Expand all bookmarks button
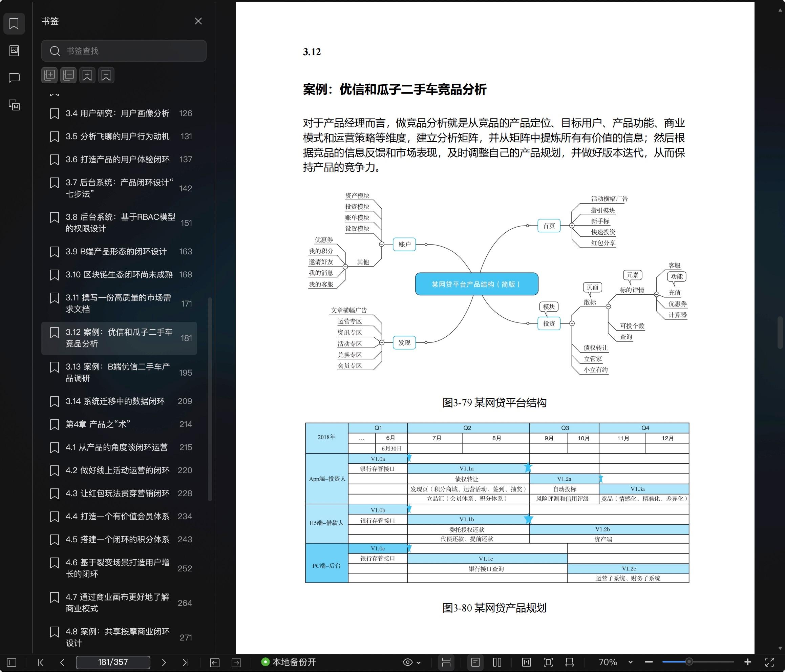The height and width of the screenshot is (672, 785). click(49, 75)
